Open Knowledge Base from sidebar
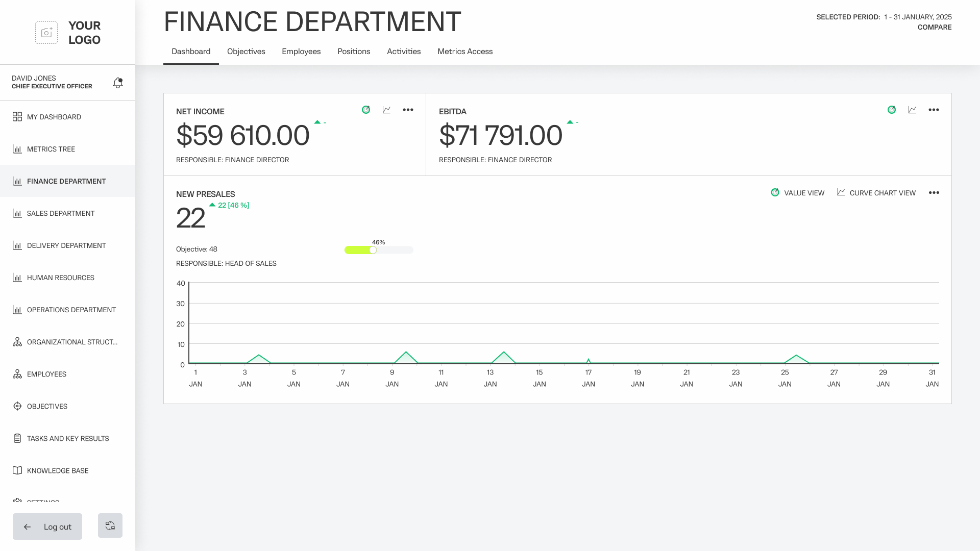The width and height of the screenshot is (980, 551). tap(58, 470)
